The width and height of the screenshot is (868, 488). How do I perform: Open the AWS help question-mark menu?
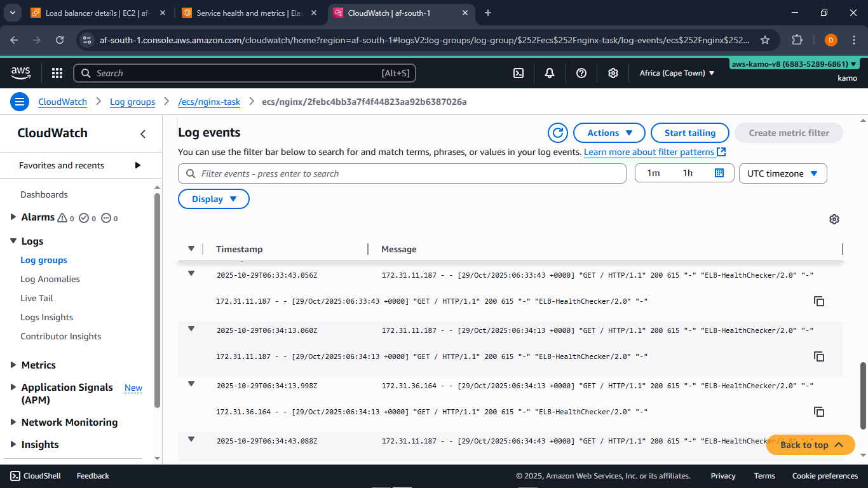coord(581,73)
